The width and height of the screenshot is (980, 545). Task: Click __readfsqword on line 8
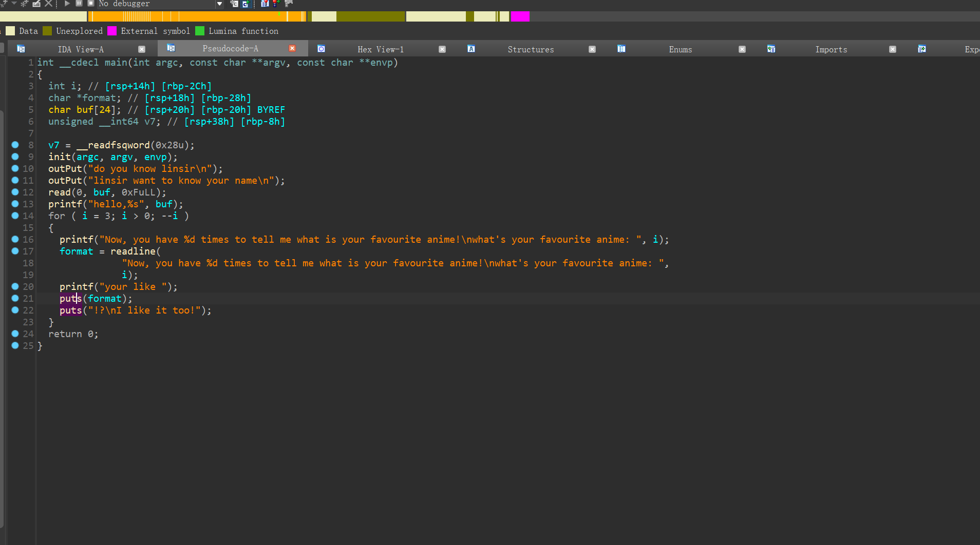(113, 145)
